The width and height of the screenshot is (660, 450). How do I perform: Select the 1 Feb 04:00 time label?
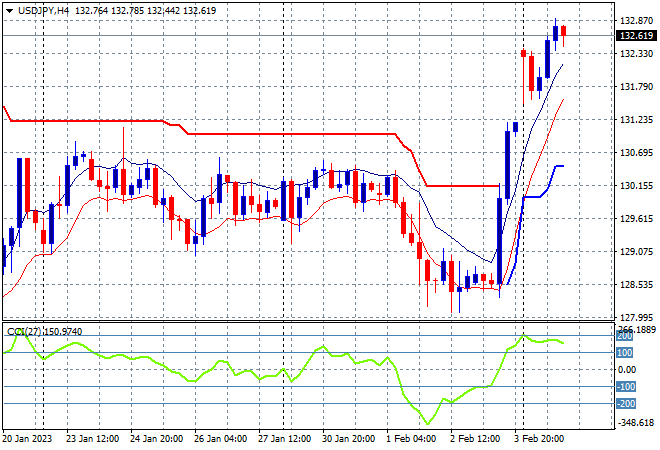(x=411, y=439)
